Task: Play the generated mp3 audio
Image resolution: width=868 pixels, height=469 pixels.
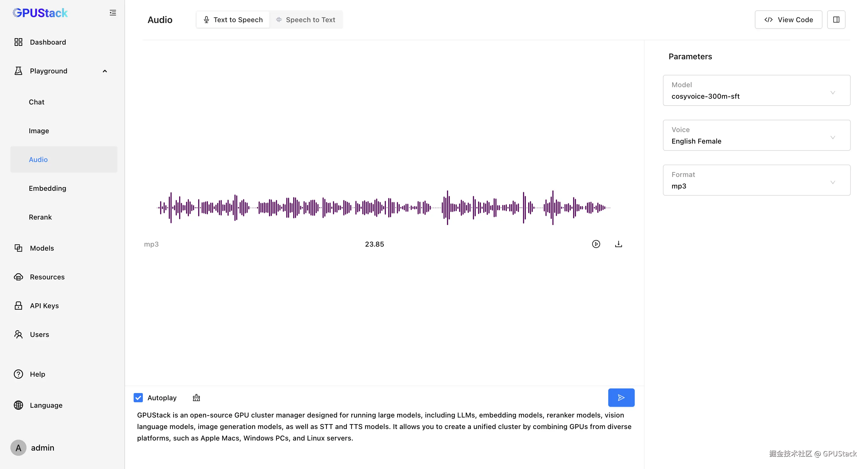Action: (596, 244)
